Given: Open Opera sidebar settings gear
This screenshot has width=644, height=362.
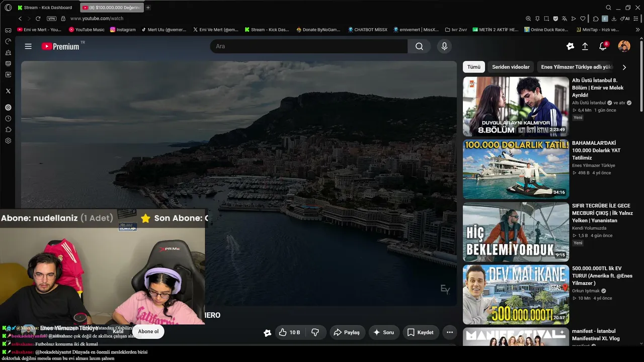Looking at the screenshot, I should 8,141.
